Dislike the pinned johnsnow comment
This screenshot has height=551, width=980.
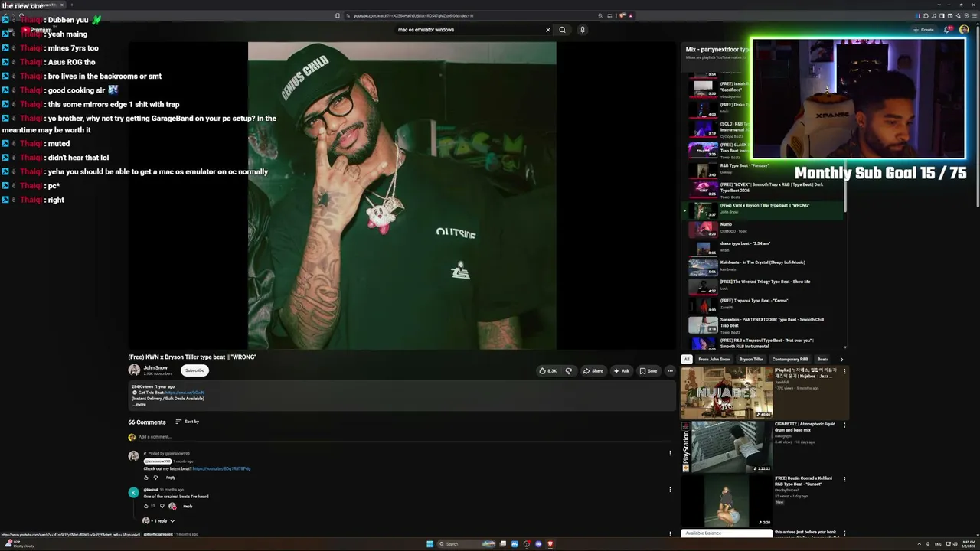point(155,478)
